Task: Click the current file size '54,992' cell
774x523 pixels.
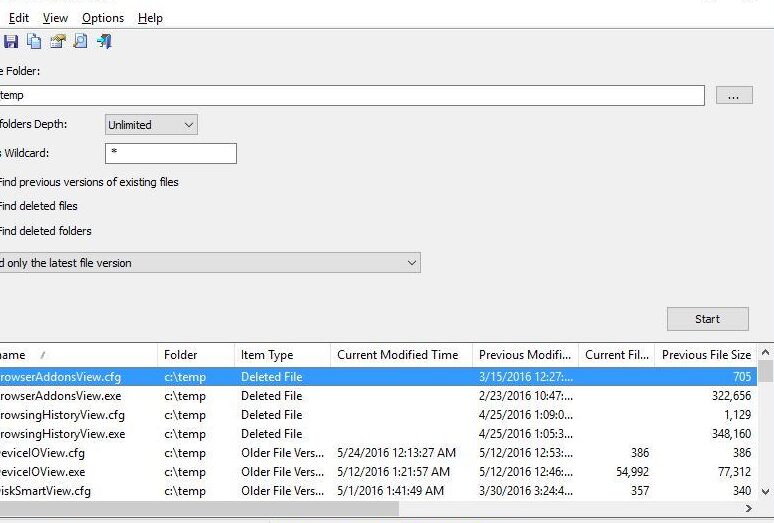Action: point(632,472)
